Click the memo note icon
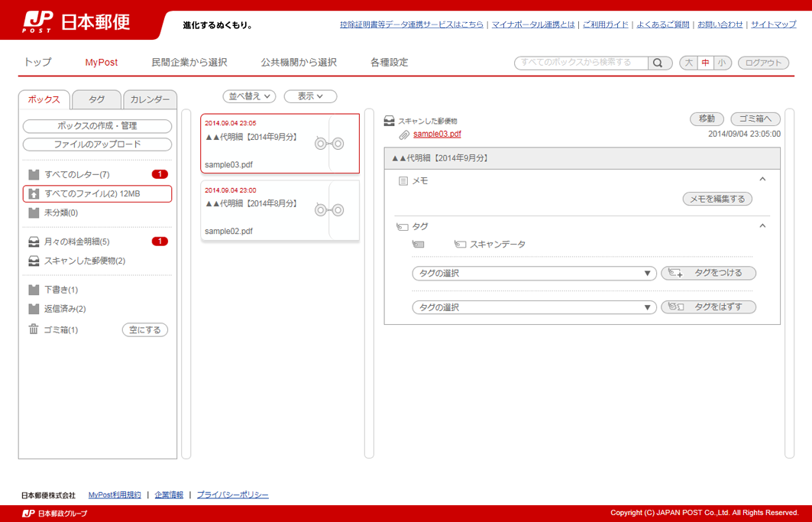 coord(403,181)
